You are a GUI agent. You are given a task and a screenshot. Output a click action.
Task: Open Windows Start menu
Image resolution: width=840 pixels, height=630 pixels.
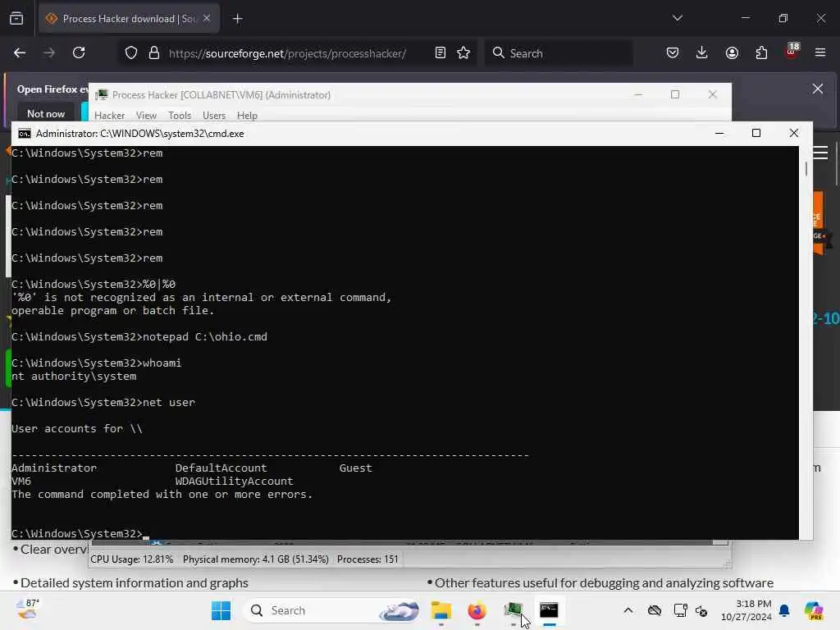(221, 610)
